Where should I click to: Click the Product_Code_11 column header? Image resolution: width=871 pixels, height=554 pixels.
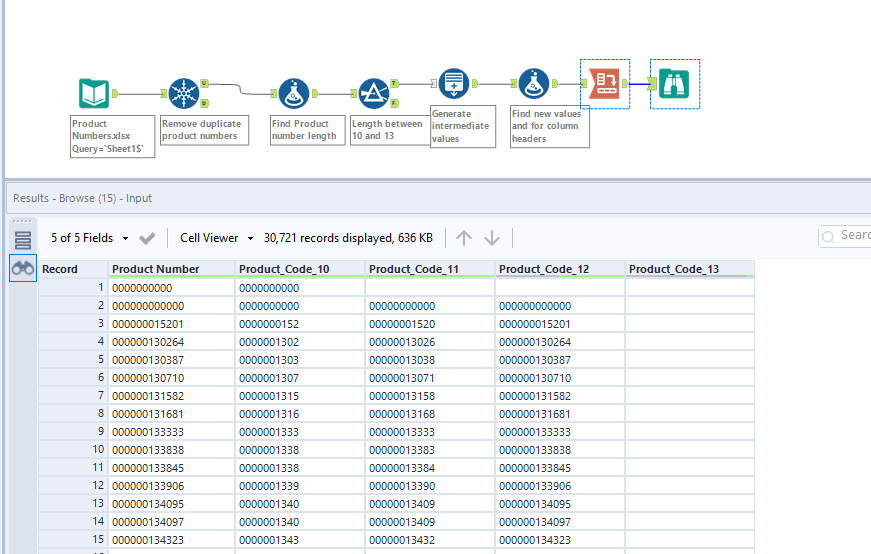pos(430,269)
